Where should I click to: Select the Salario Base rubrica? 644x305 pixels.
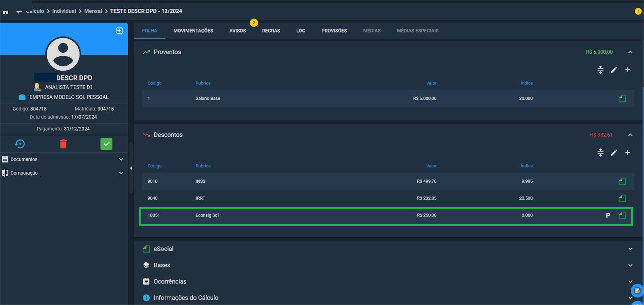208,99
